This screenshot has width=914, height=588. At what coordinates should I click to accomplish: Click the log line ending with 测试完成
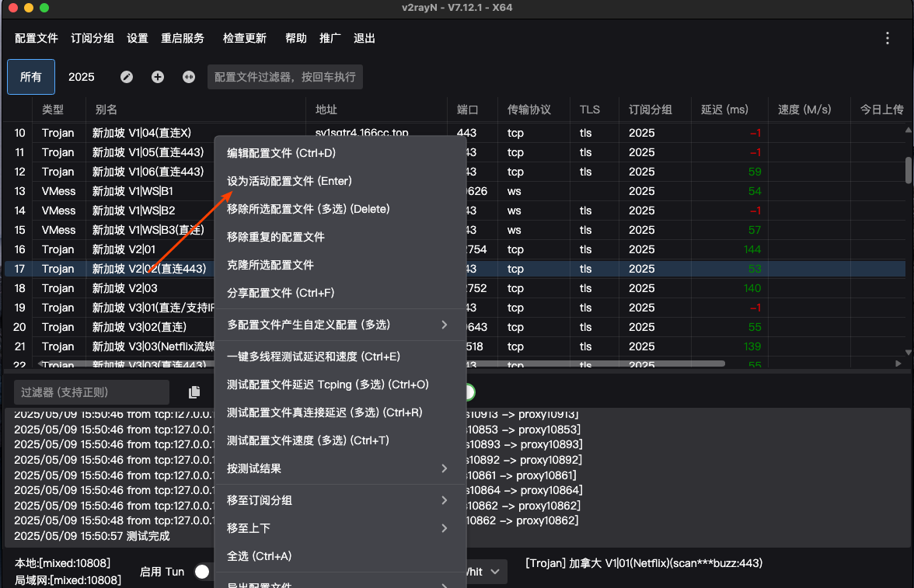(92, 536)
